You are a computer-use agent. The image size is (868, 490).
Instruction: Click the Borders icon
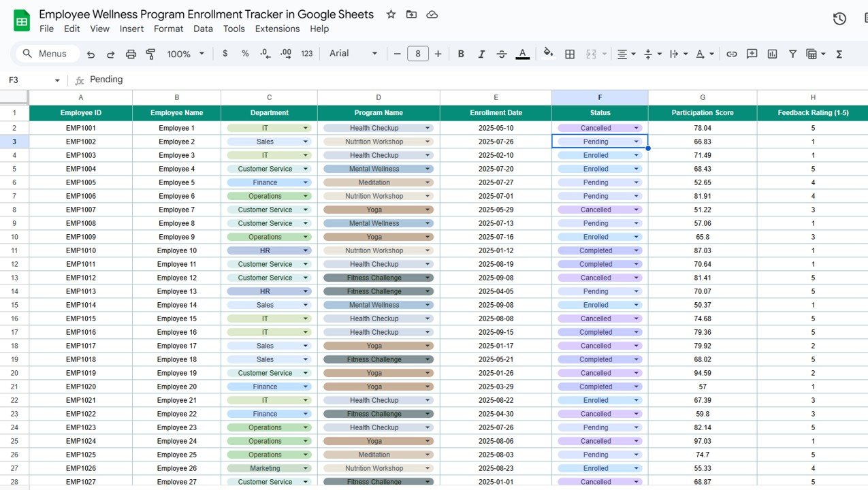(x=570, y=54)
